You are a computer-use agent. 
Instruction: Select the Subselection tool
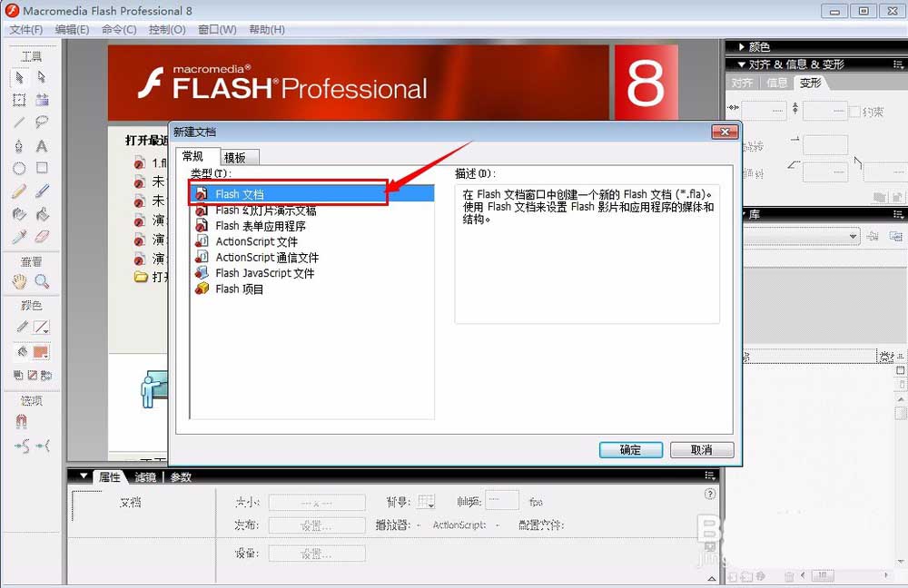pos(42,77)
